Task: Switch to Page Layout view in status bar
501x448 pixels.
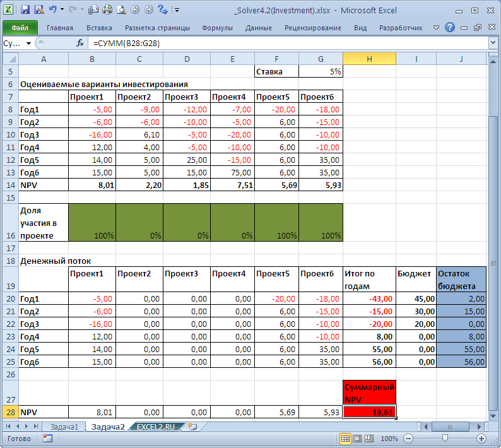Action: click(x=357, y=439)
